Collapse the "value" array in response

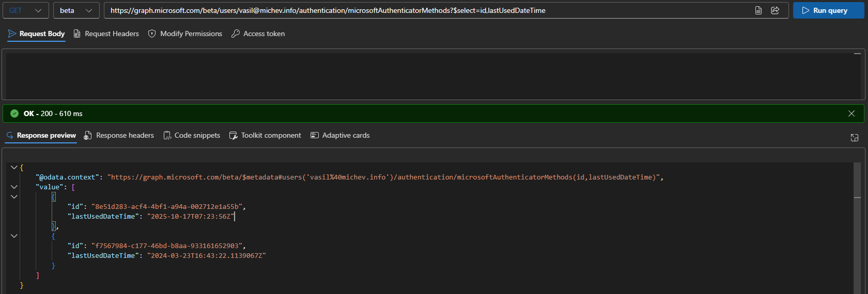(x=14, y=187)
